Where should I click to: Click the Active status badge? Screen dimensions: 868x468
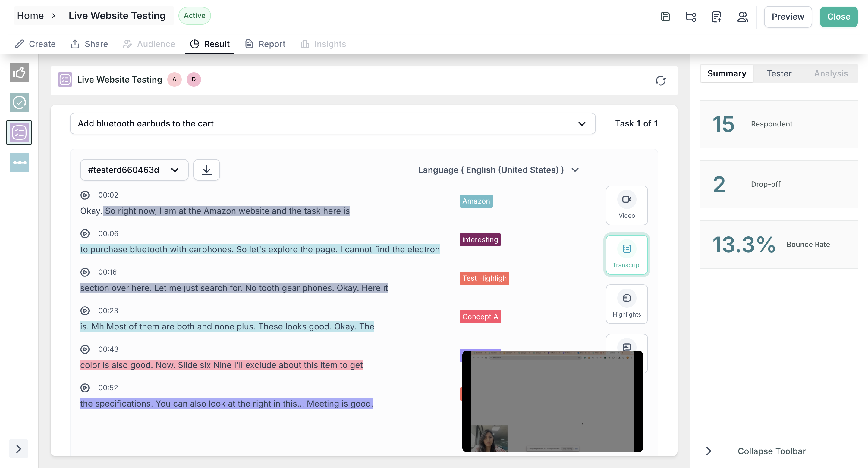click(194, 15)
